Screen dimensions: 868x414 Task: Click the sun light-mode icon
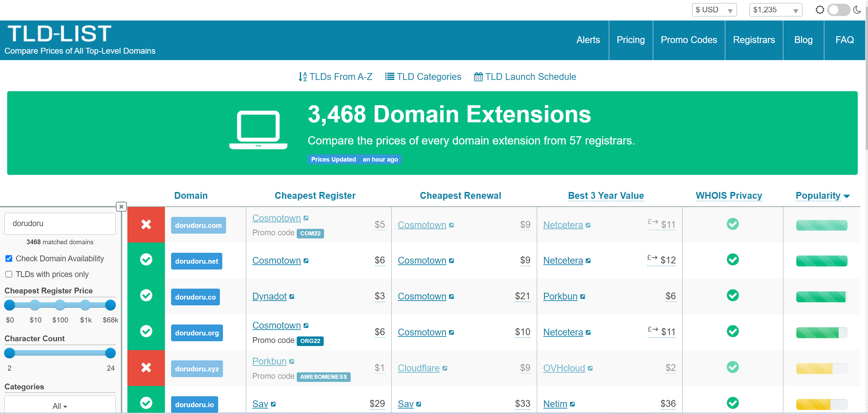click(x=820, y=10)
